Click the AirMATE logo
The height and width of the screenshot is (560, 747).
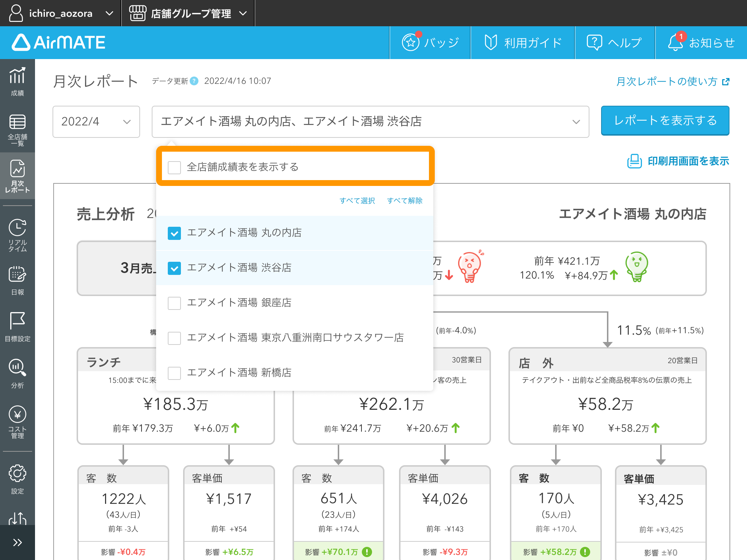click(x=58, y=42)
